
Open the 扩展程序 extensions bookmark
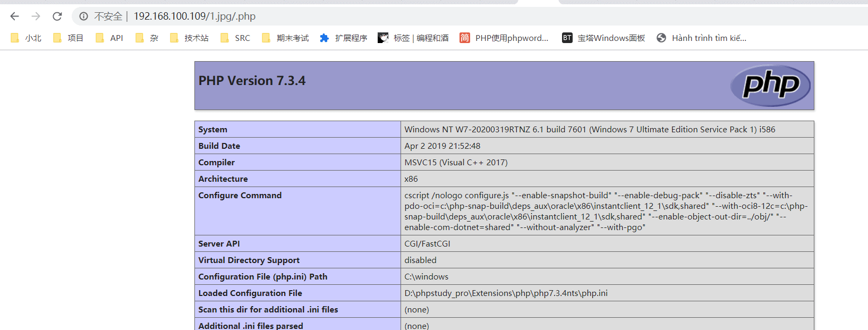pos(344,38)
